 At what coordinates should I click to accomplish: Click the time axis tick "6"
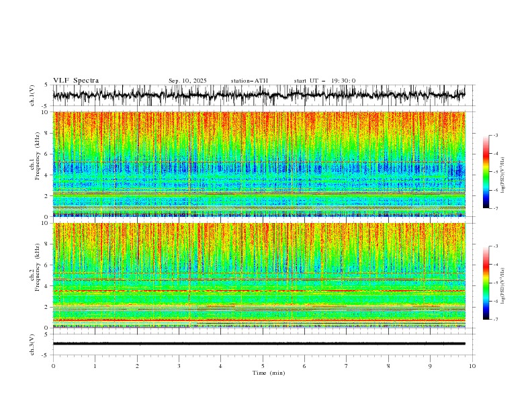coord(304,366)
